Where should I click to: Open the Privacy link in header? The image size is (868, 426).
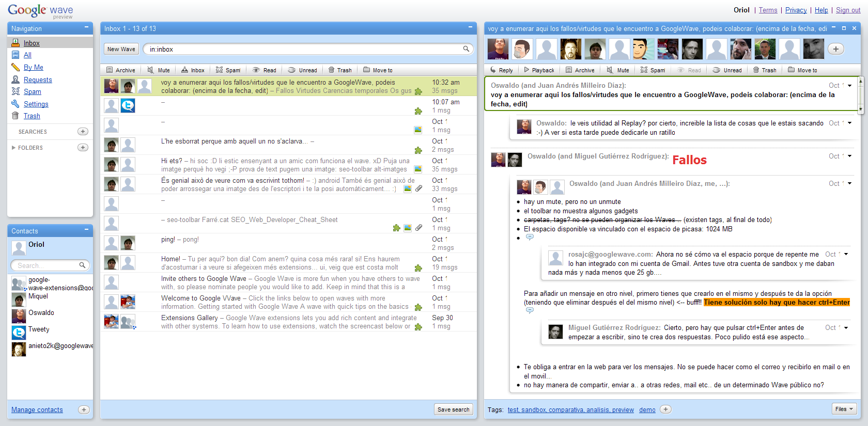point(796,10)
